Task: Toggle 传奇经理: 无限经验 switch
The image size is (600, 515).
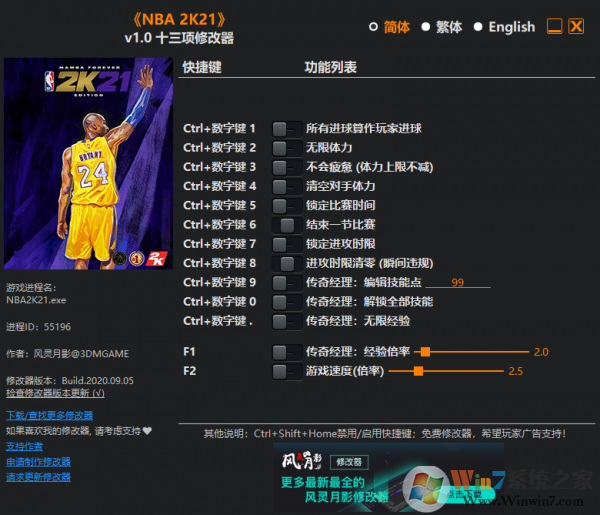Action: pyautogui.click(x=287, y=321)
